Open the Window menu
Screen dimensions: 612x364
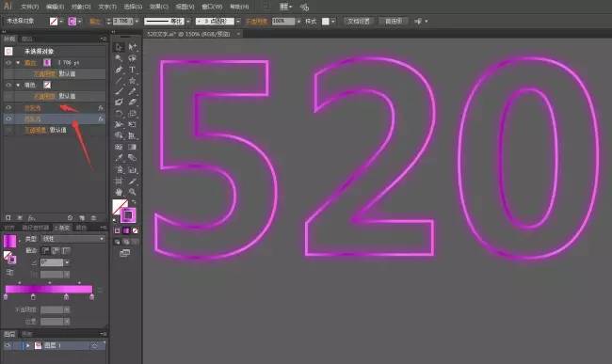tap(212, 7)
